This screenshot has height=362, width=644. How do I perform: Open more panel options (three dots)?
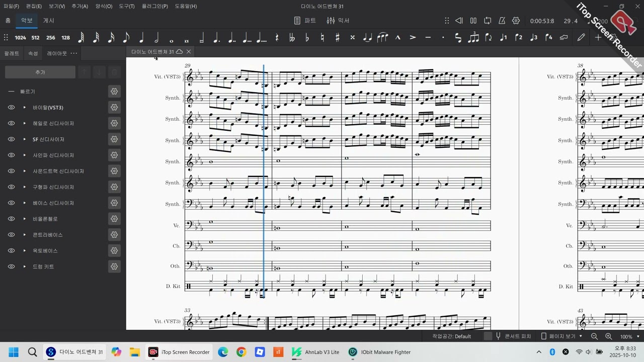pyautogui.click(x=74, y=53)
